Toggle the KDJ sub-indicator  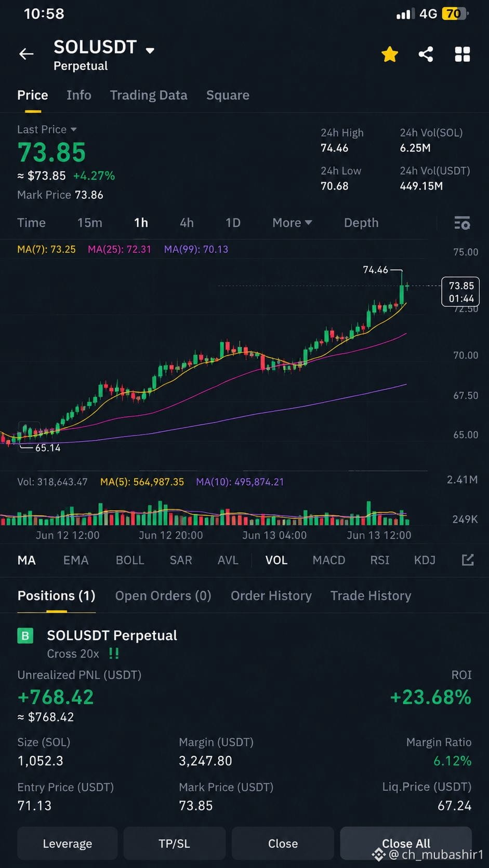pyautogui.click(x=425, y=560)
